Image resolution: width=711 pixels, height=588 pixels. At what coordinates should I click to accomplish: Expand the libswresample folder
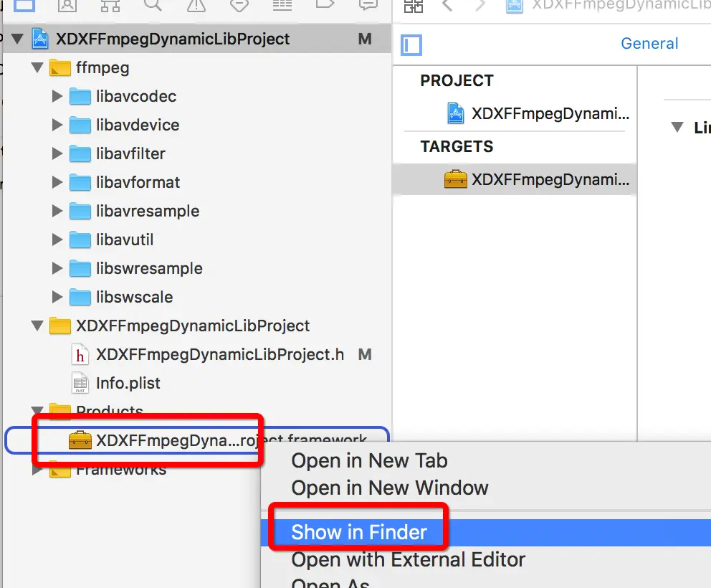click(x=57, y=268)
